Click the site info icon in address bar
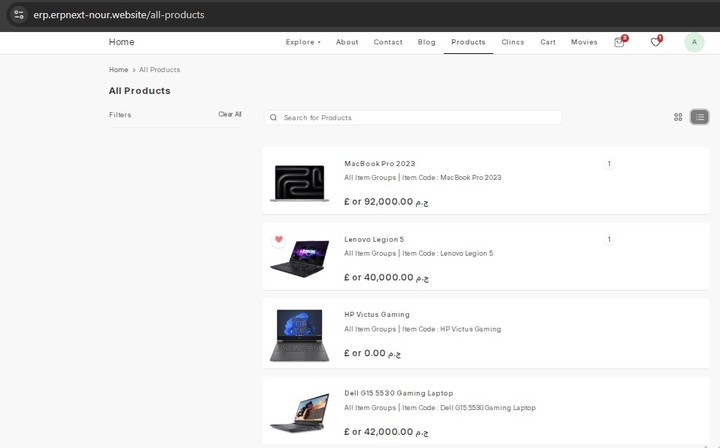Viewport: 720px width, 448px height. pos(19,15)
